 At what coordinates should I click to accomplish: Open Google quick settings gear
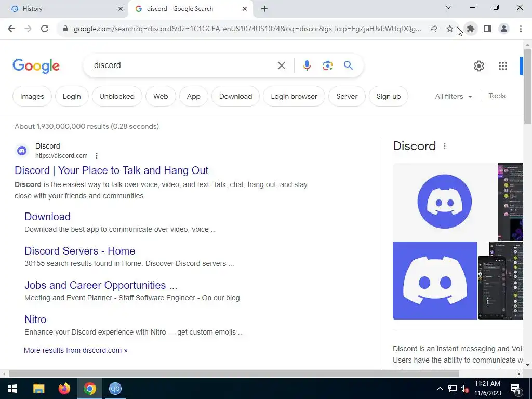478,66
